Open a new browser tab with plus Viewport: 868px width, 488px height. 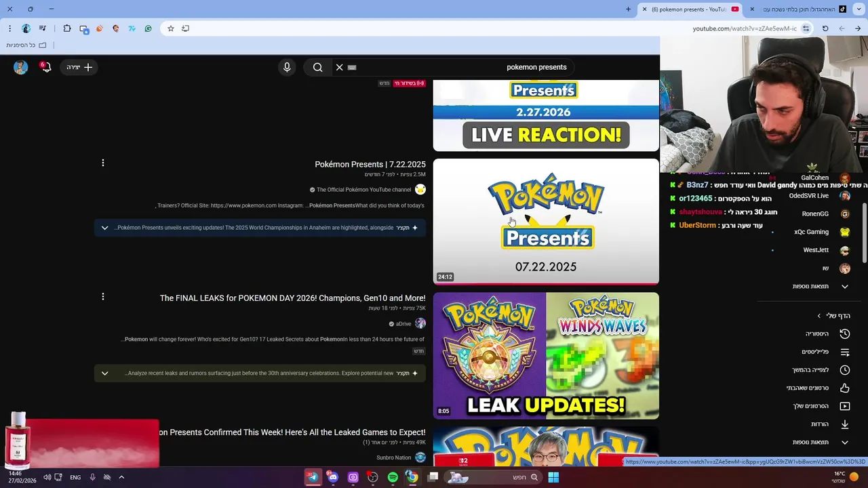[628, 9]
